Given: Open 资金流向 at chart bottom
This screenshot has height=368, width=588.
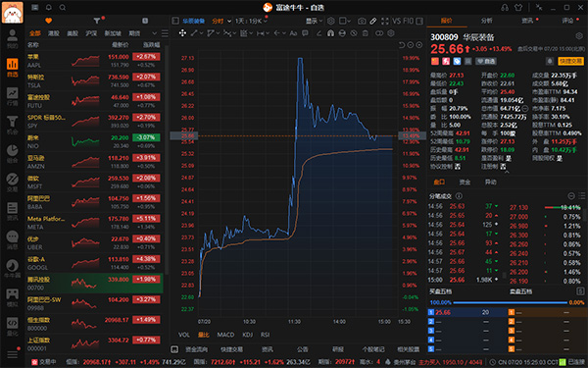Looking at the screenshot, I should tap(196, 349).
